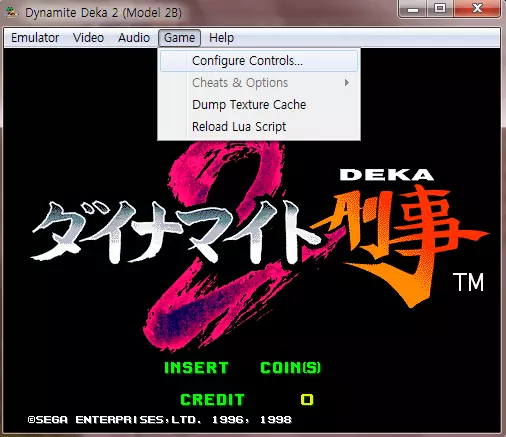Expand the Cheats & Options submenu
The height and width of the screenshot is (437, 506).
tap(259, 83)
